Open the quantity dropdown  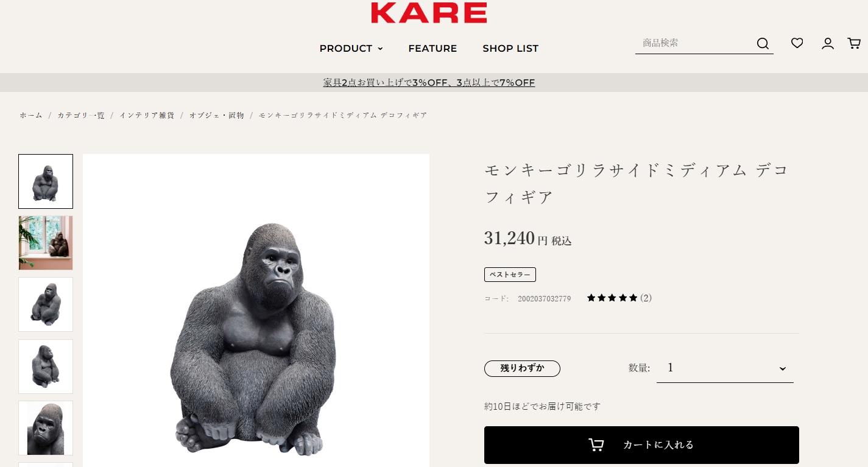click(725, 368)
